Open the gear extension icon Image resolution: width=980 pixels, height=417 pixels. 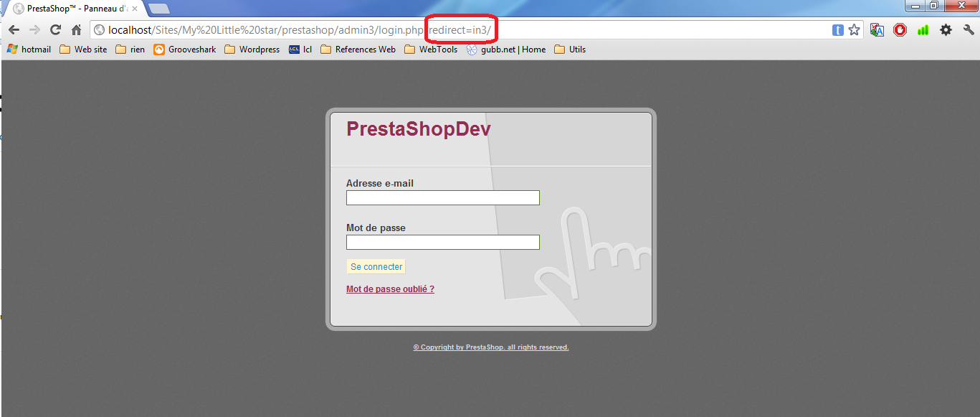946,30
